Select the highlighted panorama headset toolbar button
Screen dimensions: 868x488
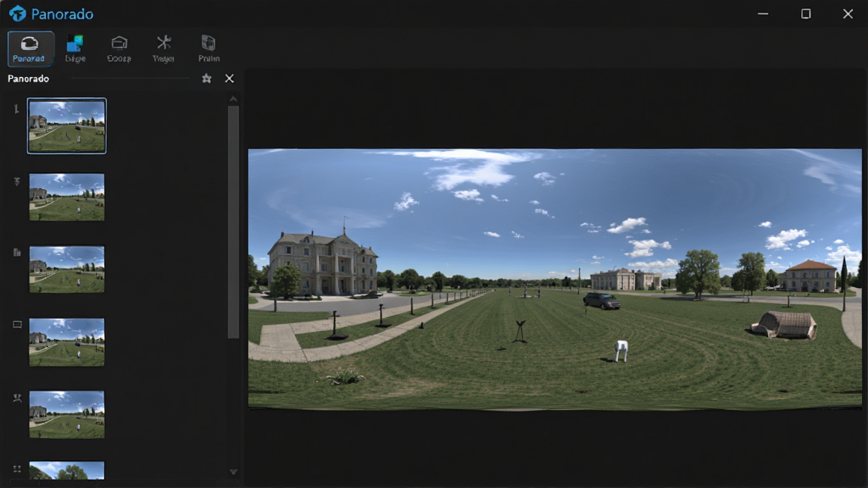[x=31, y=48]
